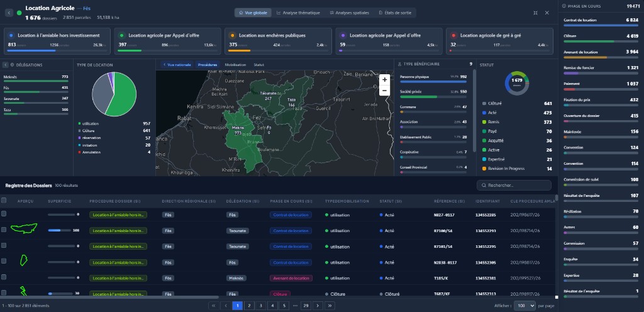Open the Afficher 100 per page dropdown

(x=525, y=306)
